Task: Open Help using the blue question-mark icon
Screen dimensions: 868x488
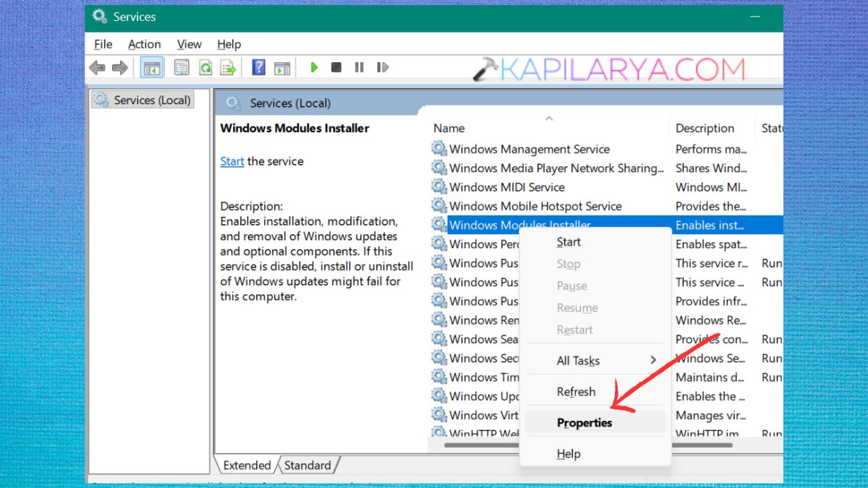Action: pyautogui.click(x=258, y=68)
